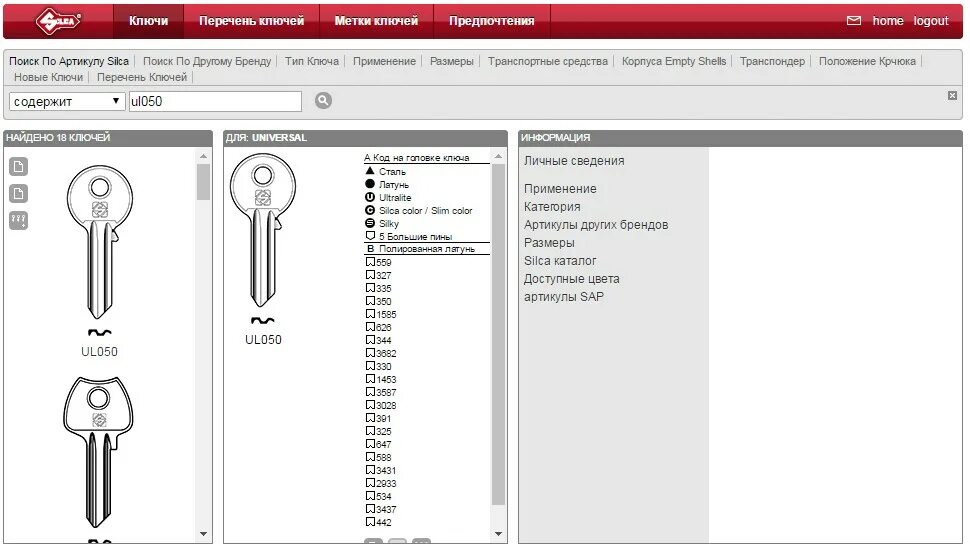Click the down arrow of the UNIVERSAL panel scrollbar
Image resolution: width=970 pixels, height=546 pixels.
tap(499, 534)
